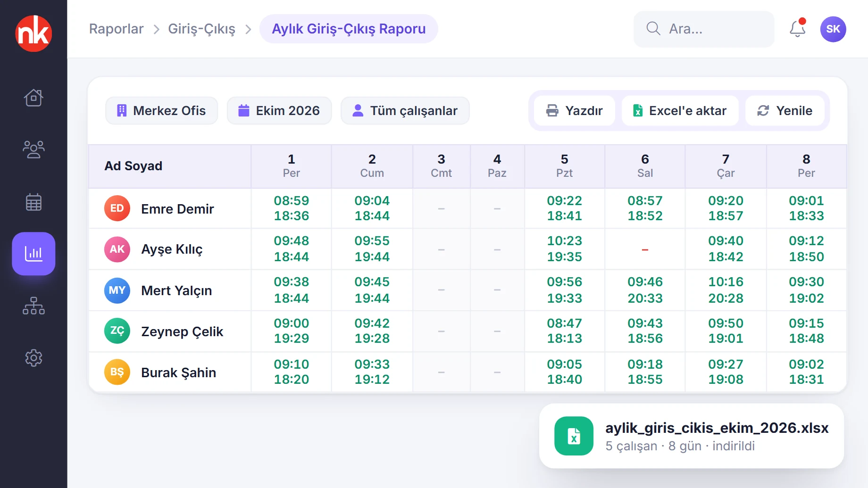The width and height of the screenshot is (868, 488).
Task: Open the organization chart icon
Action: tap(33, 306)
